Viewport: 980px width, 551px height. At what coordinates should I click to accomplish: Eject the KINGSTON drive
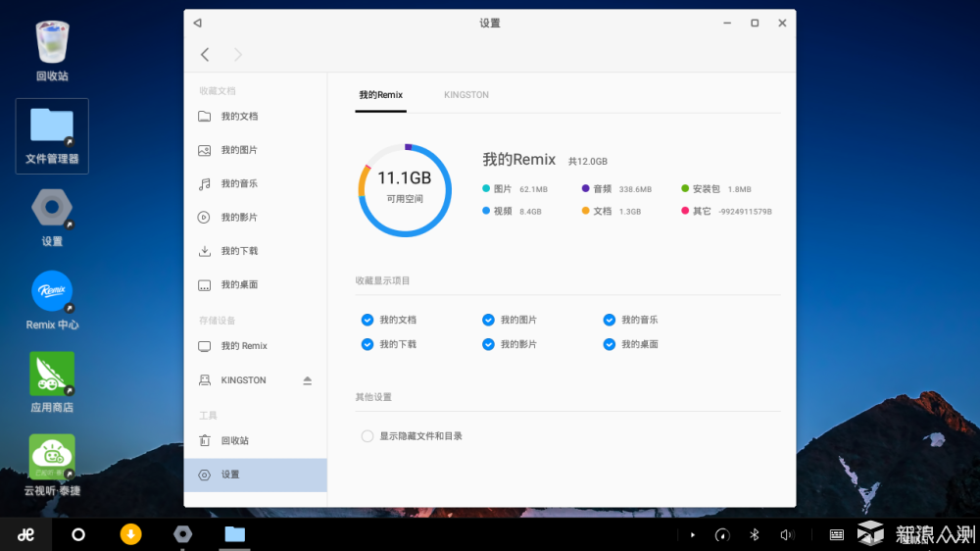pos(307,380)
